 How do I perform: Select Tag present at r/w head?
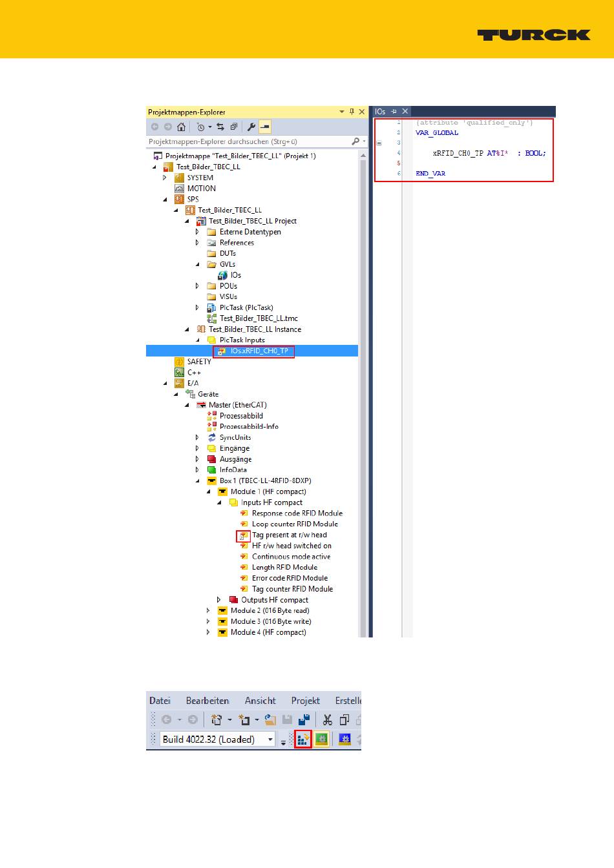click(290, 535)
